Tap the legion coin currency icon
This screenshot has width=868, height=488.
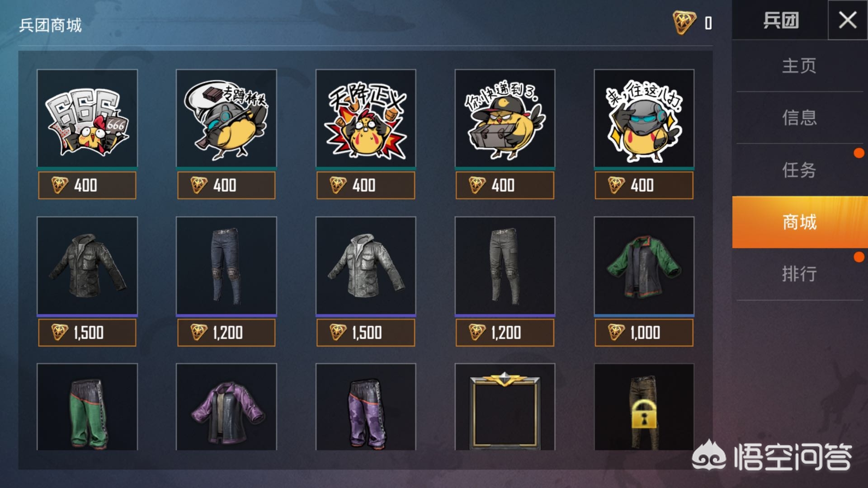pos(684,23)
